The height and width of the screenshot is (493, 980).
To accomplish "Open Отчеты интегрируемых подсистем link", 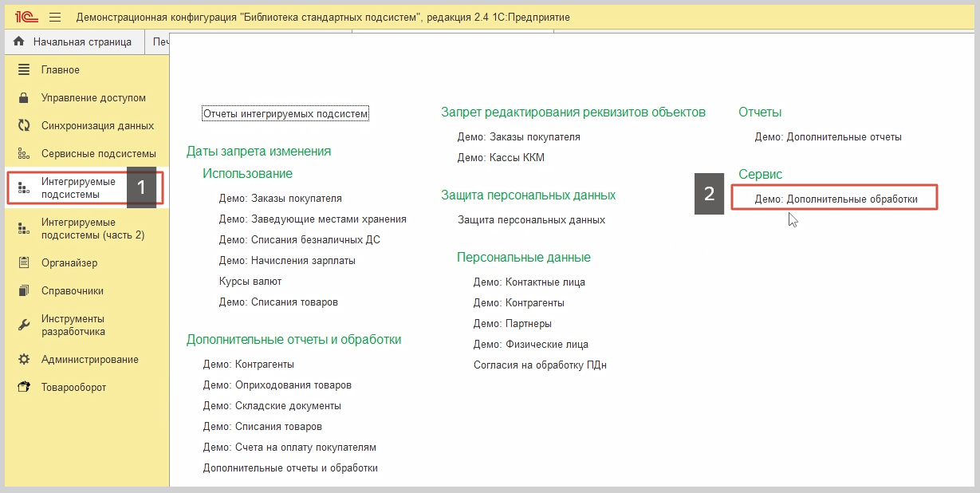I will click(x=285, y=114).
